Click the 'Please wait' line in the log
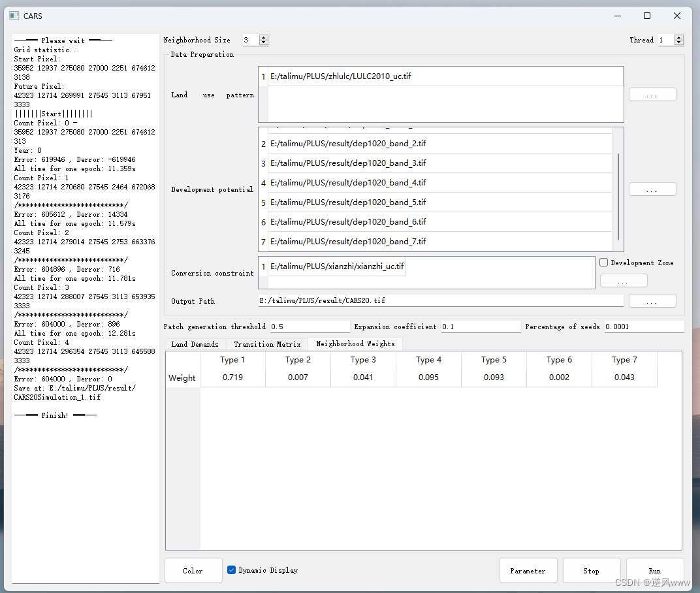 point(63,40)
